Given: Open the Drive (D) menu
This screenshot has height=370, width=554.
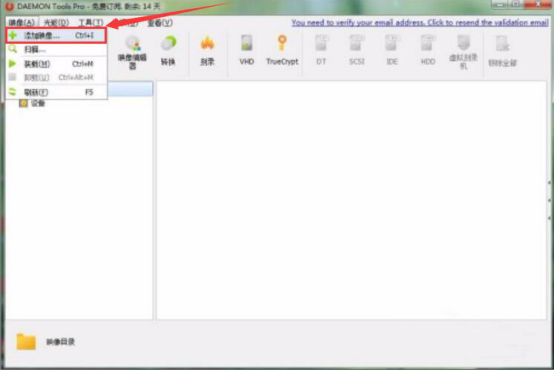Looking at the screenshot, I should pos(56,23).
